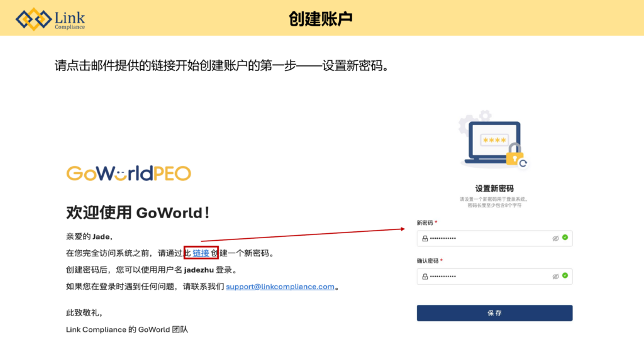Click the refresh circle on the laptop illustration
Screen dimensions: 644x362
click(523, 163)
